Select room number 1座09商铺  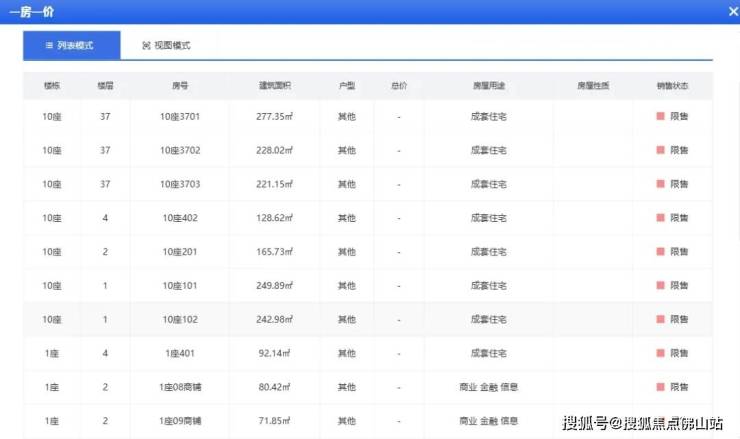(x=180, y=421)
